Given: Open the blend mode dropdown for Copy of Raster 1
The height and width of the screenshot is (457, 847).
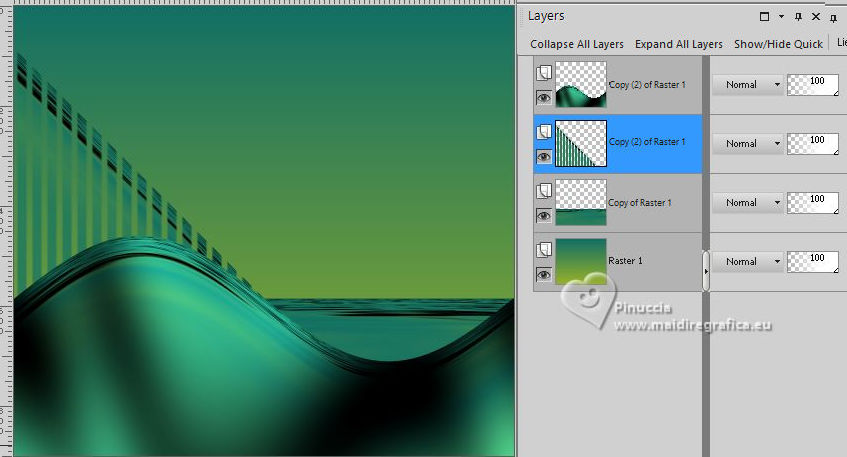Looking at the screenshot, I should (x=747, y=203).
